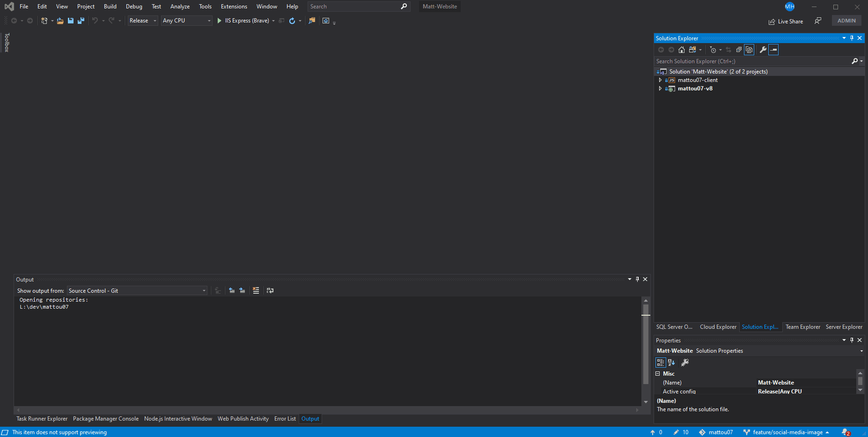Viewport: 868px width, 437px height.
Task: Click the MH account avatar
Action: pyautogui.click(x=790, y=7)
